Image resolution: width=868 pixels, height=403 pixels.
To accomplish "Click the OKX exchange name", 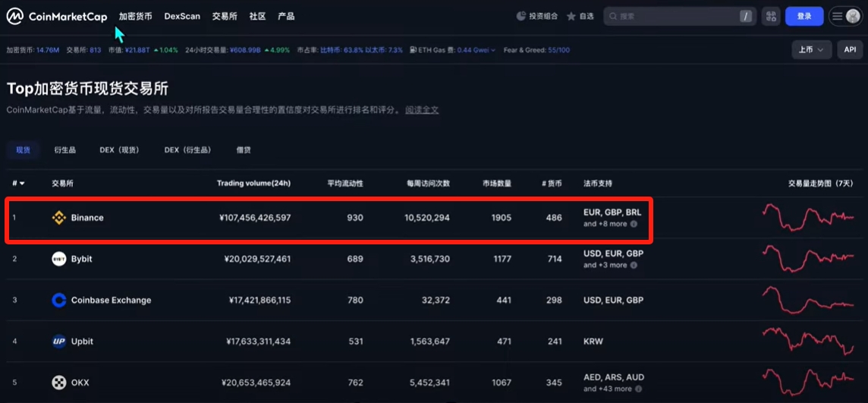I will pyautogui.click(x=80, y=383).
